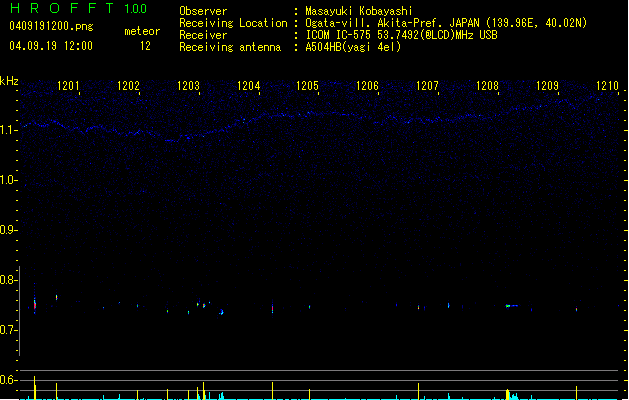Click the 1208 time axis marker
The height and width of the screenshot is (400, 629).
click(x=487, y=85)
